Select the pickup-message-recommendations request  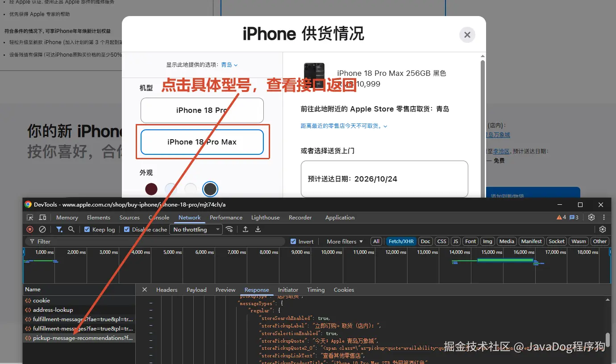pos(79,338)
